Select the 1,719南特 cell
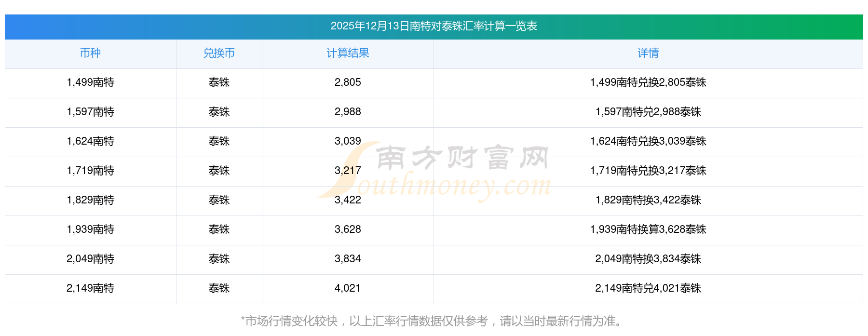Screen dimensions: 868x336 [90, 171]
